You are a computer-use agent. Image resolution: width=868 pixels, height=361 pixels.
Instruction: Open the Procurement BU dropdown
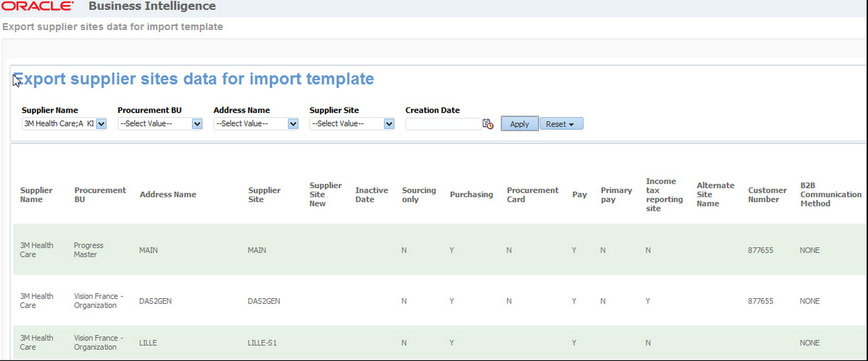pyautogui.click(x=197, y=124)
